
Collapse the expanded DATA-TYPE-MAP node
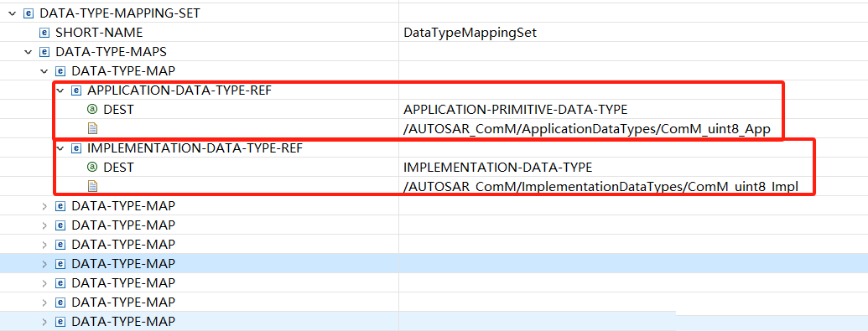point(44,71)
